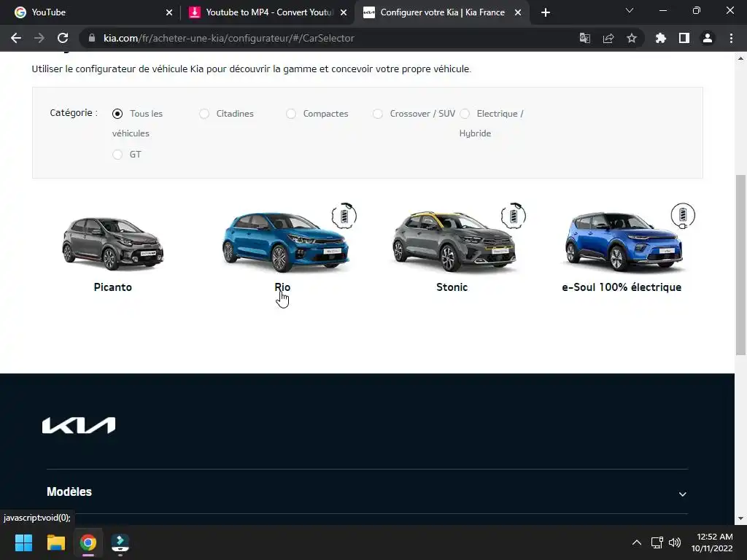Image resolution: width=747 pixels, height=560 pixels.
Task: Click the padlock site info icon
Action: [x=92, y=38]
